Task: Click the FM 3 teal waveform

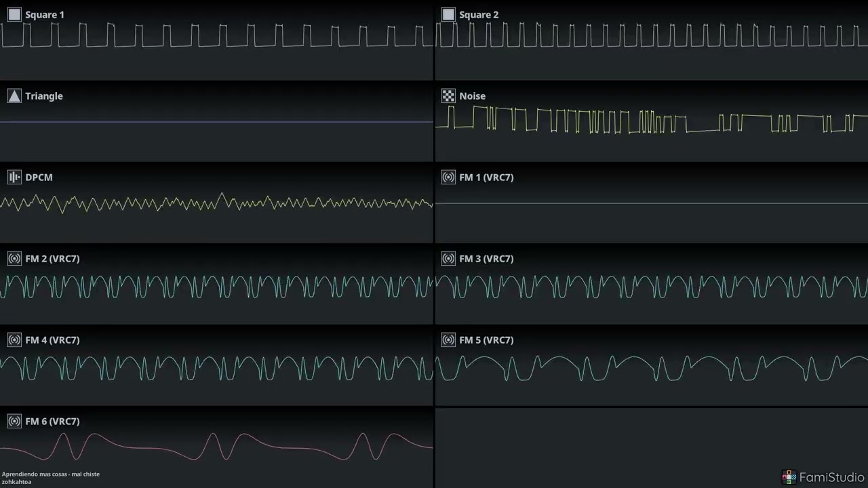Action: point(652,286)
